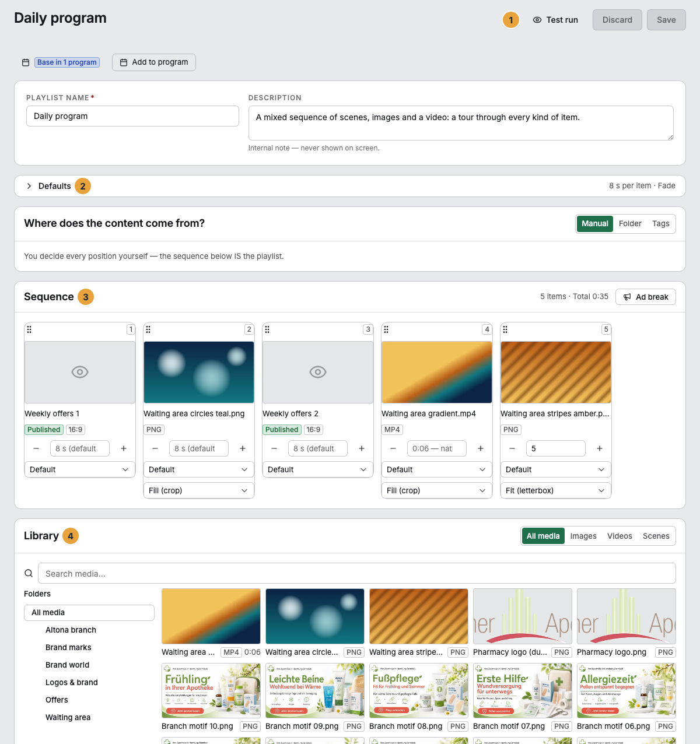Open Fit (letterbox) dropdown of stripes amber item

coord(556,490)
